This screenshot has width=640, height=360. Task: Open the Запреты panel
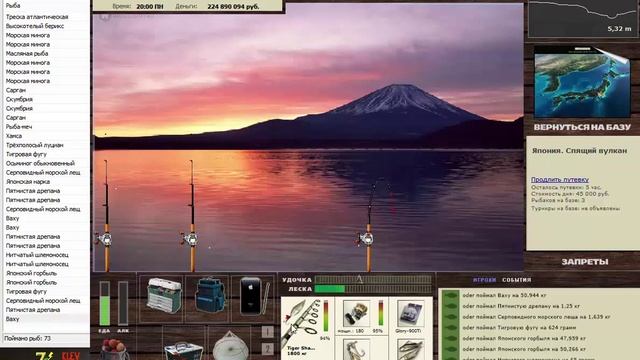point(584,262)
